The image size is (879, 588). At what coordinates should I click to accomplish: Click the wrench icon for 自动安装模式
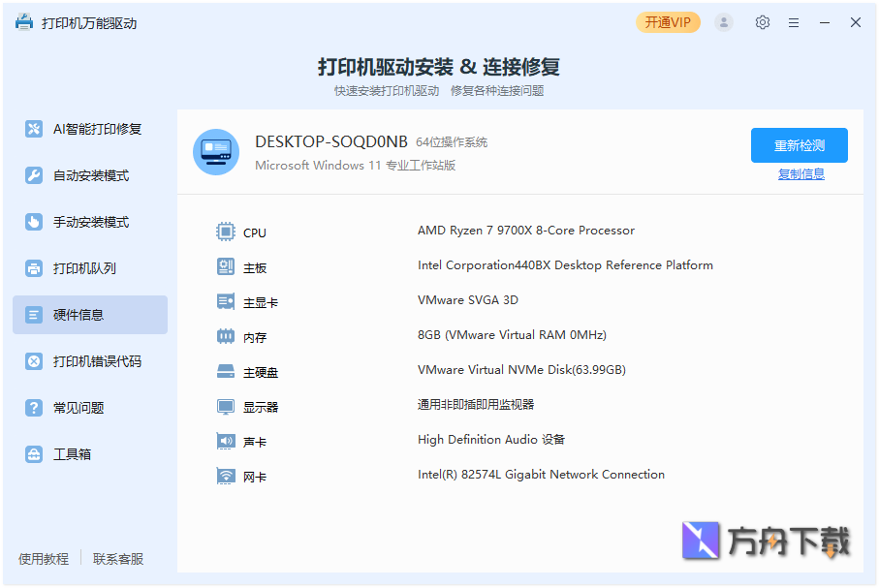coord(34,175)
